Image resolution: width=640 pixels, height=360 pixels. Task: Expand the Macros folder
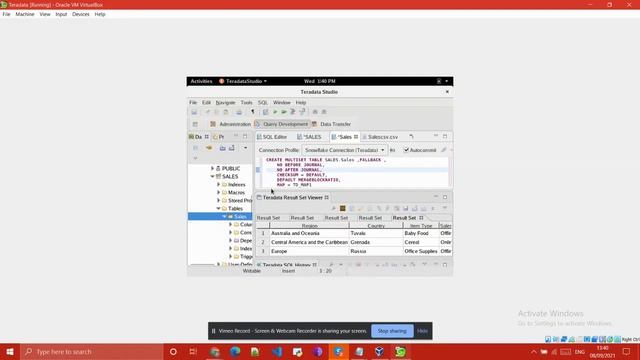pyautogui.click(x=218, y=192)
